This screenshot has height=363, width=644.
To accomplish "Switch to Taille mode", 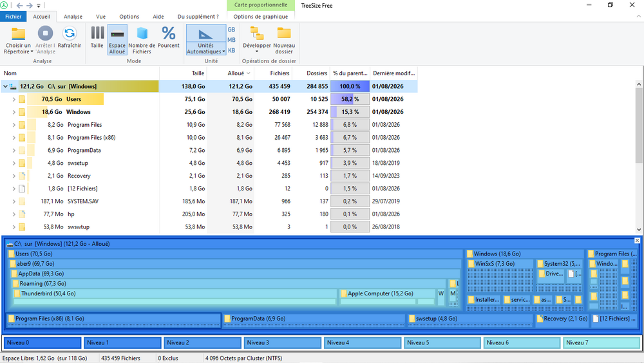I will pyautogui.click(x=97, y=37).
